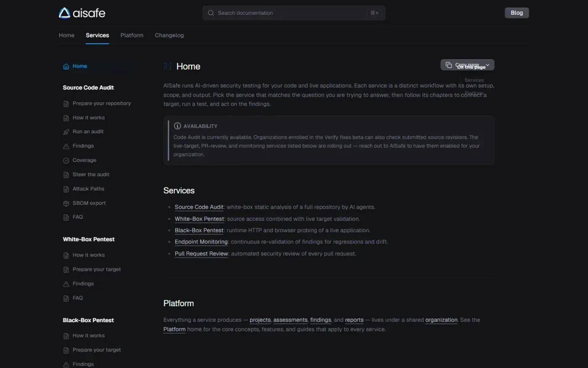The width and height of the screenshot is (588, 368).
Task: Open How it works under Black-Box Pentest
Action: 89,336
